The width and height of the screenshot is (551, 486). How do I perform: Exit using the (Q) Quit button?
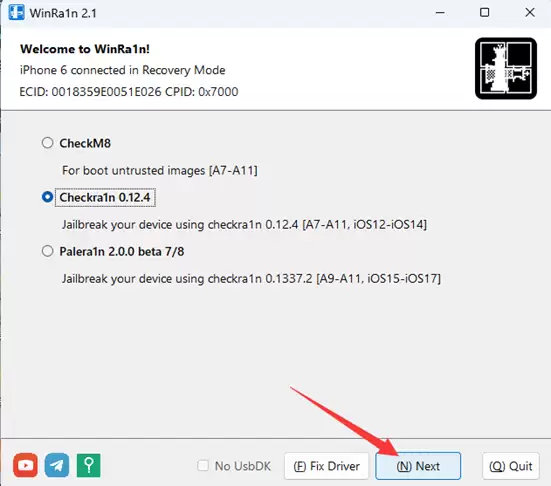[511, 466]
